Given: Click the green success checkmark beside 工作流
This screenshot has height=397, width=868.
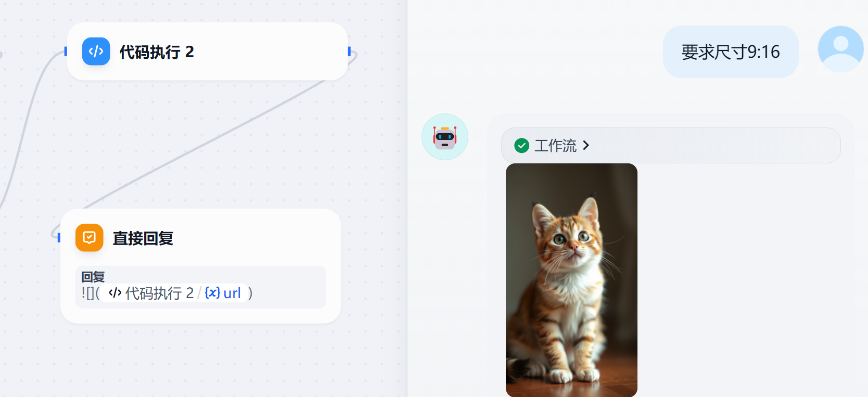Looking at the screenshot, I should click(x=521, y=145).
